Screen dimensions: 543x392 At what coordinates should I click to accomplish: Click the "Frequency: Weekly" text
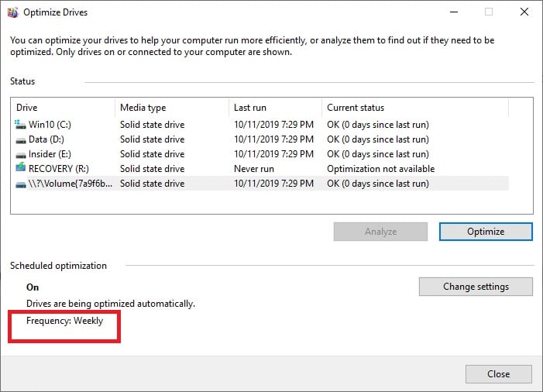click(x=65, y=321)
